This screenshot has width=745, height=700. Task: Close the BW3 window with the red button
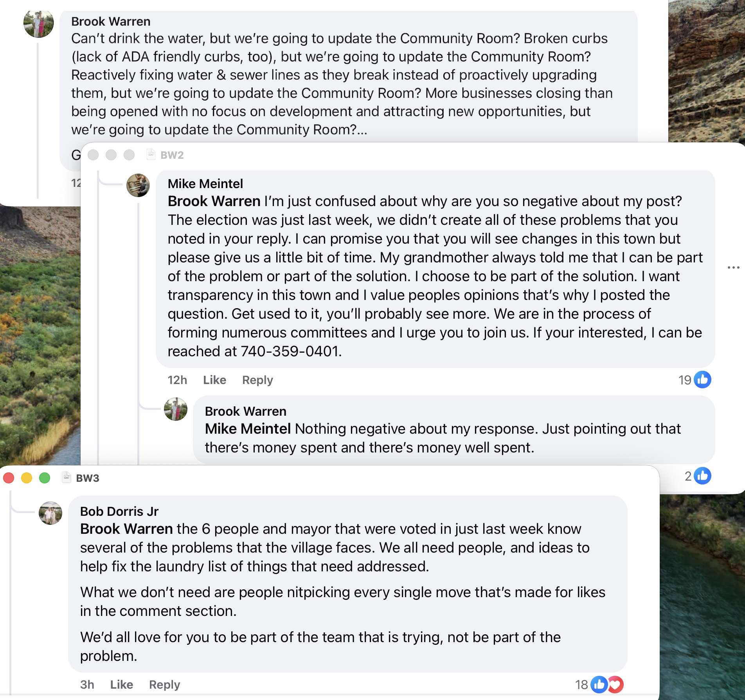click(x=9, y=477)
